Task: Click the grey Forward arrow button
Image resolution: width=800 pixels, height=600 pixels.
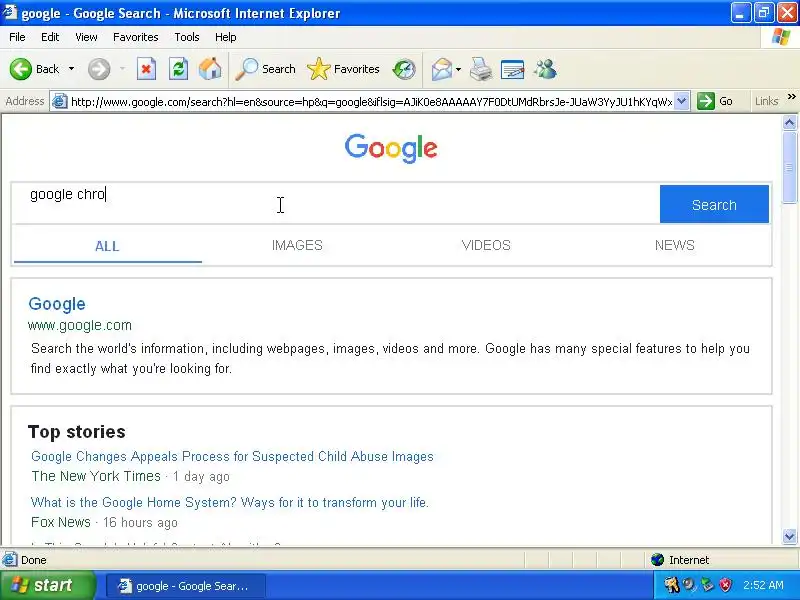Action: coord(99,69)
